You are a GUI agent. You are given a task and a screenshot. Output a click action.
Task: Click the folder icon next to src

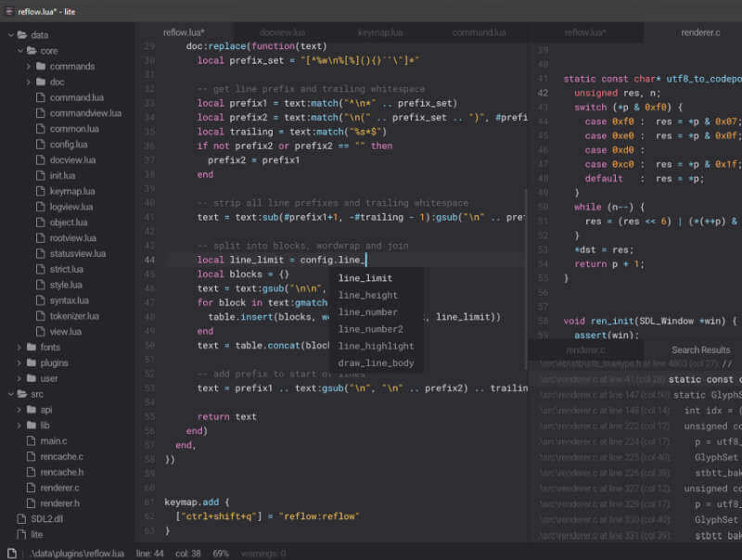point(20,394)
